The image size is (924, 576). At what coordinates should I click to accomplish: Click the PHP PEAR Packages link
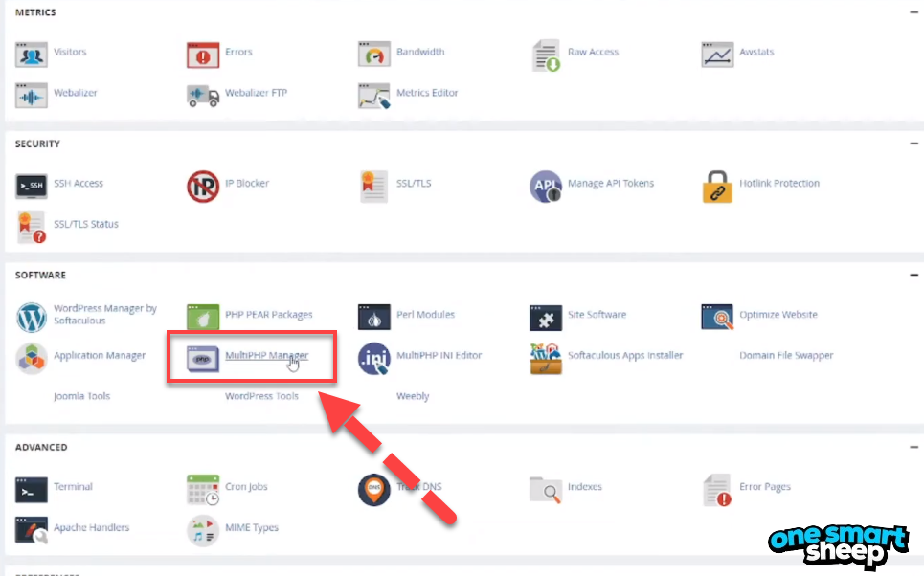[269, 315]
